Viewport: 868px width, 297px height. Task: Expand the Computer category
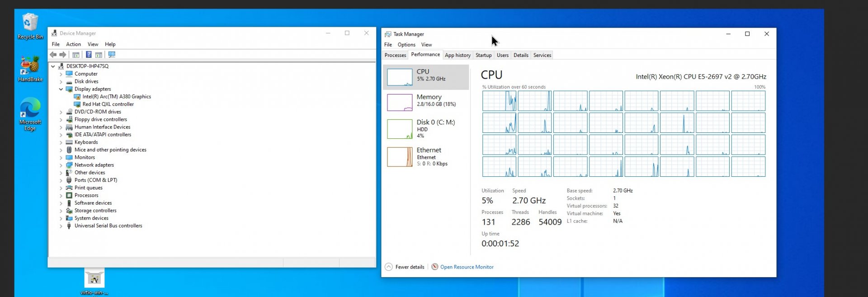coord(61,74)
